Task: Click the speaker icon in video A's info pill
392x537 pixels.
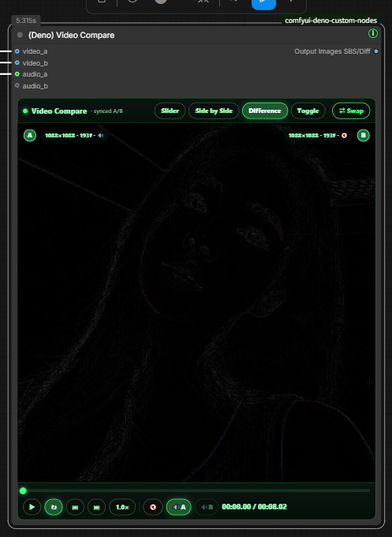Action: point(101,136)
